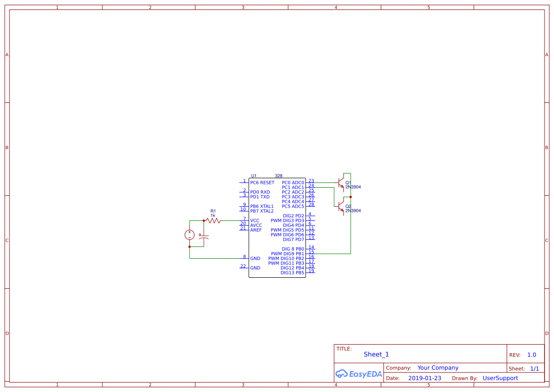Select the circular voltage source symbol
This screenshot has width=554, height=392.
189,234
